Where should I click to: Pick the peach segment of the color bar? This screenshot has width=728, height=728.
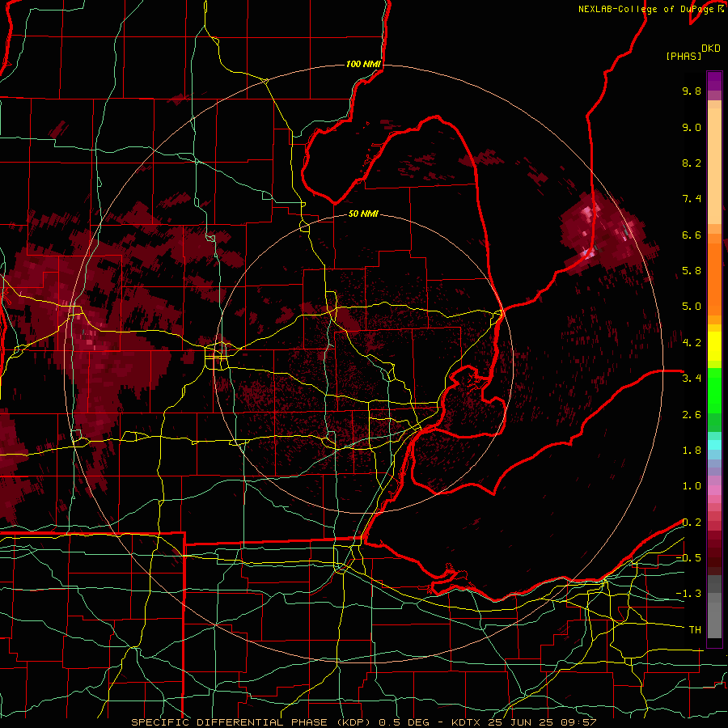(x=714, y=165)
